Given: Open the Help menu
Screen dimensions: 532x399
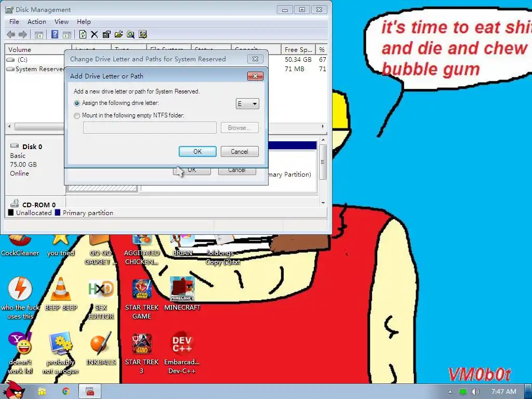Looking at the screenshot, I should [x=84, y=22].
